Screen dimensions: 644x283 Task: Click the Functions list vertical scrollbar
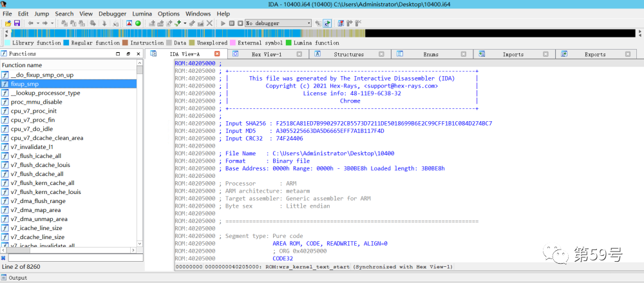pyautogui.click(x=140, y=153)
